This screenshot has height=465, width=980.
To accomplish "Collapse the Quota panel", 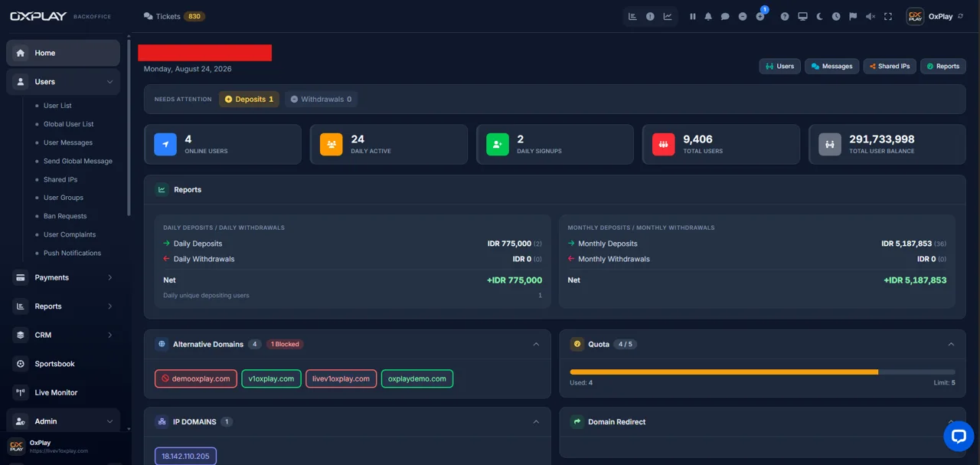I will point(951,344).
